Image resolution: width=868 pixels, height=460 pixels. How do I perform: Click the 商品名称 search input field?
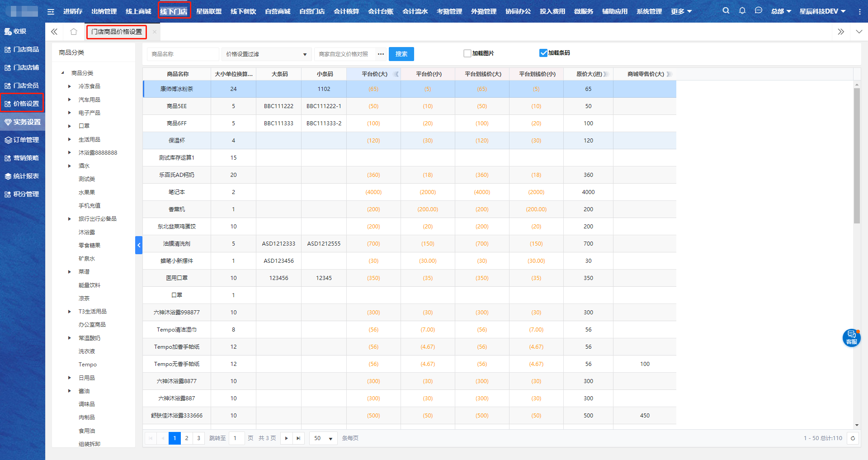coord(183,54)
